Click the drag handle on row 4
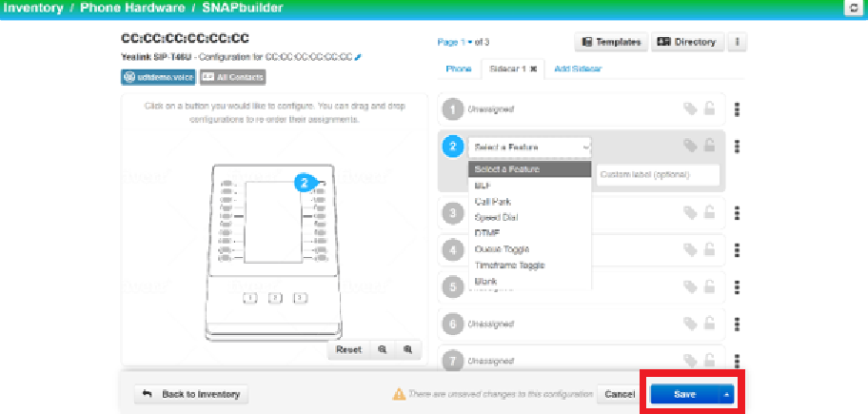 click(737, 250)
